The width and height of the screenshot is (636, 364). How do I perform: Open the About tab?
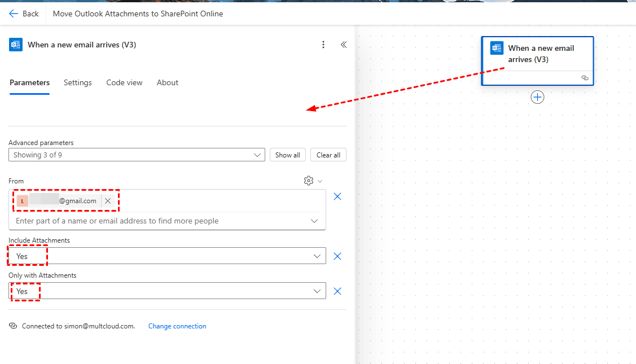168,82
